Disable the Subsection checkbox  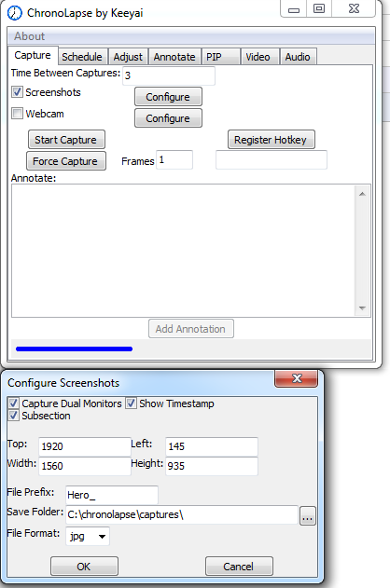[x=13, y=415]
